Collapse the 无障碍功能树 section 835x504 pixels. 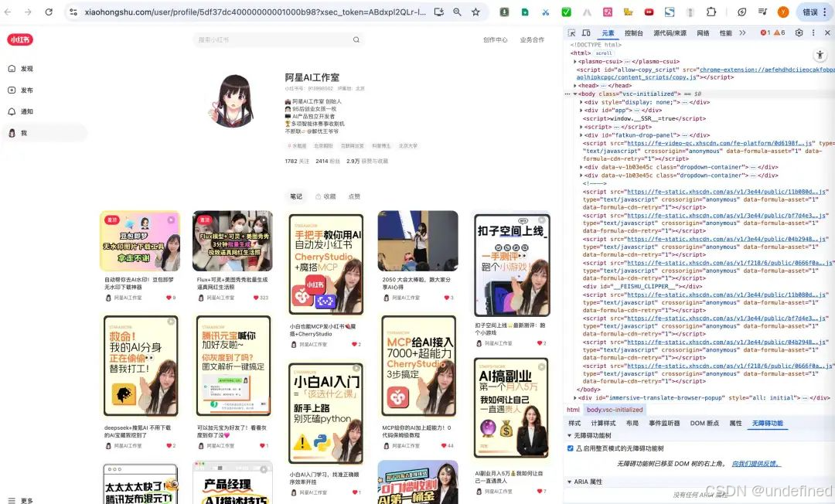pyautogui.click(x=569, y=435)
